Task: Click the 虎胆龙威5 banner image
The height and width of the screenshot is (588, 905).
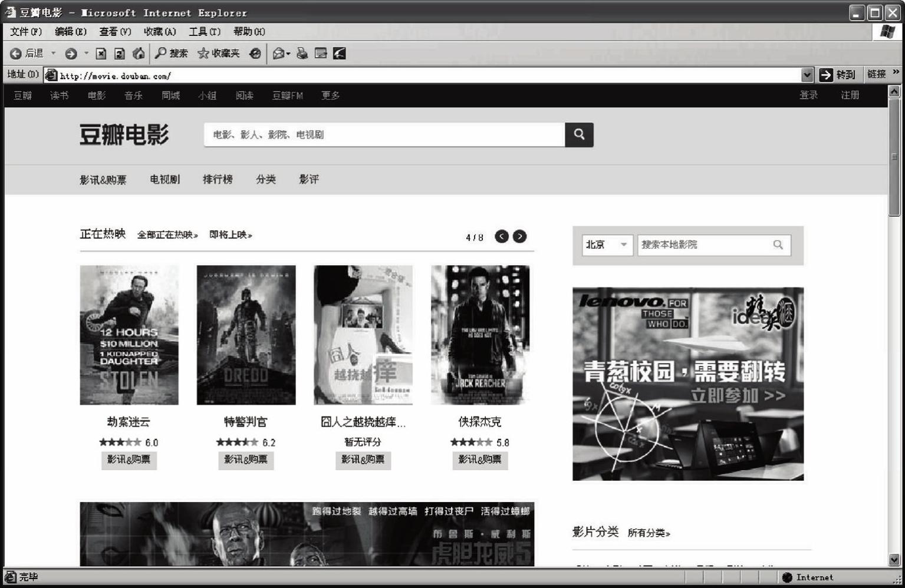Action: pyautogui.click(x=307, y=534)
